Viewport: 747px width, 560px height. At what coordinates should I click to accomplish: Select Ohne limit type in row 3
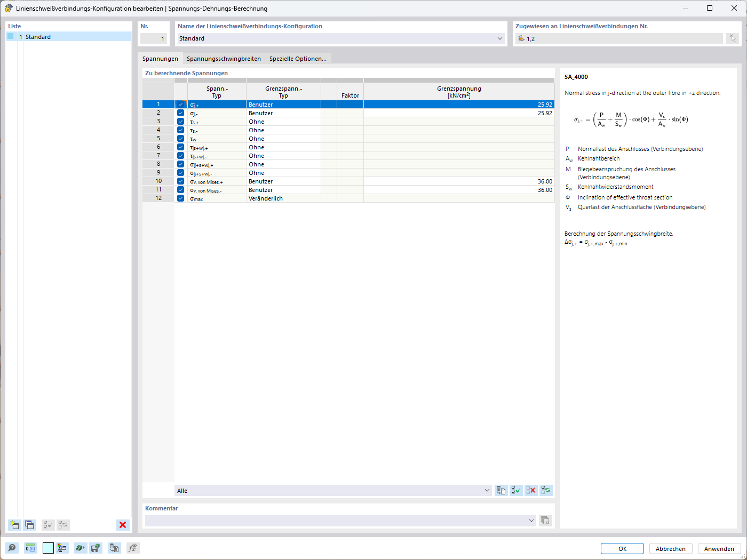click(283, 122)
